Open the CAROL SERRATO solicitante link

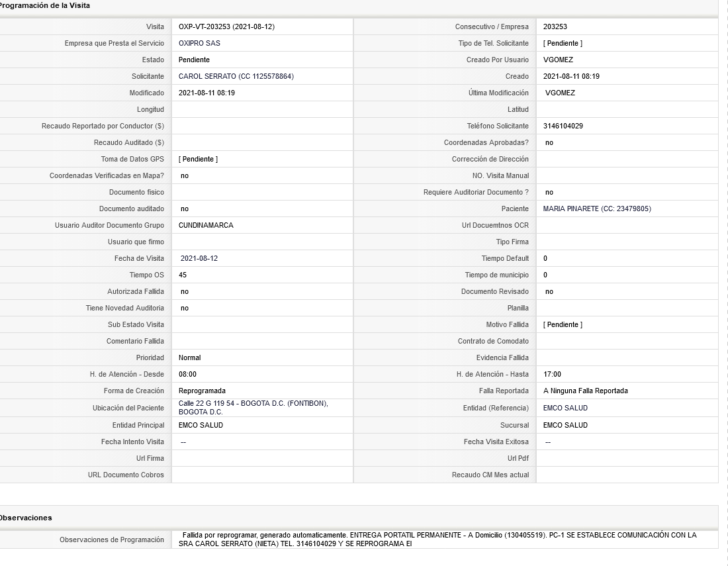point(236,76)
